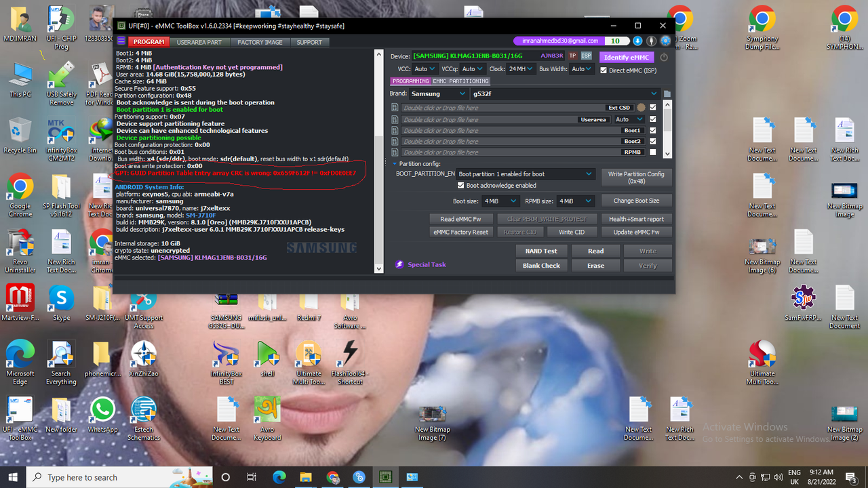Open the settings gear icon in ToolBox

[x=665, y=41]
